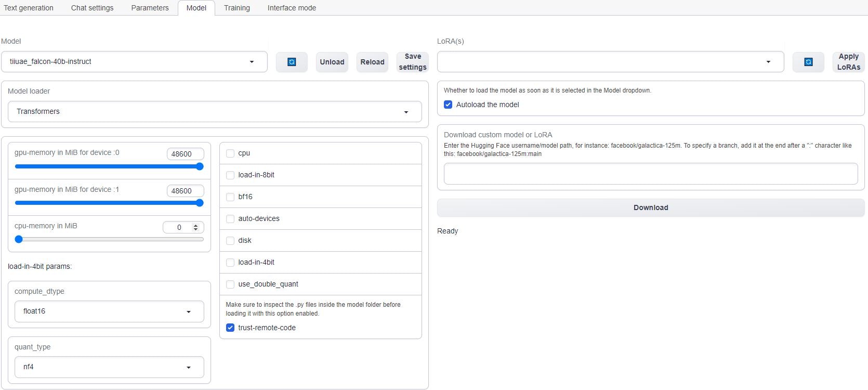The width and height of the screenshot is (868, 390).
Task: Focus the Download custom model text field
Action: (651, 174)
